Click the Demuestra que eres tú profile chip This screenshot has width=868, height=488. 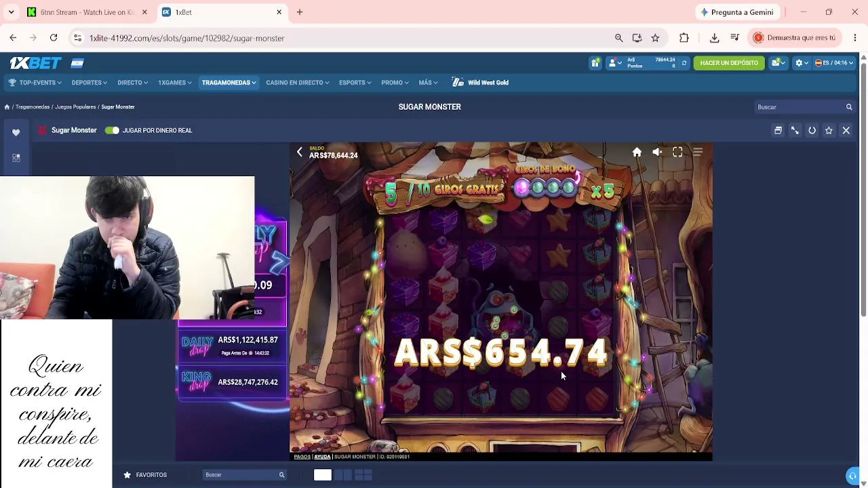[793, 38]
